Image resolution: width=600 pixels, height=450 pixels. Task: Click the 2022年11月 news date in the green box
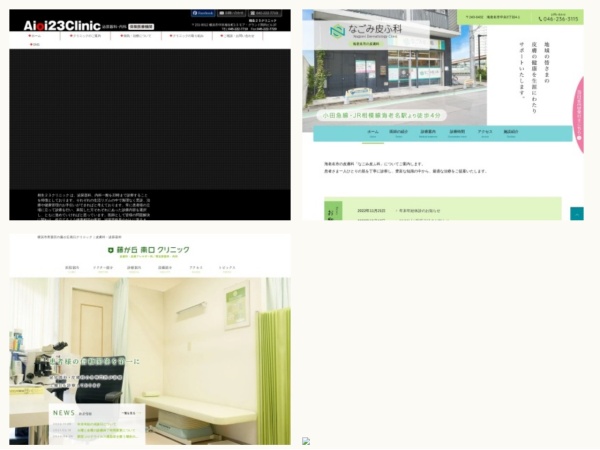(x=371, y=211)
